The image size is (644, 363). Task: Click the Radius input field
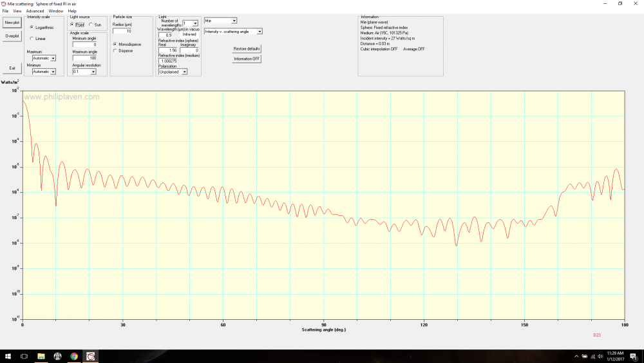[x=122, y=31]
